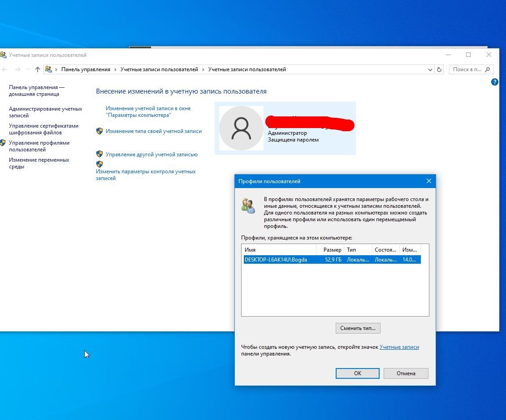Click the back navigation arrow
The image size is (506, 420).
pyautogui.click(x=5, y=69)
